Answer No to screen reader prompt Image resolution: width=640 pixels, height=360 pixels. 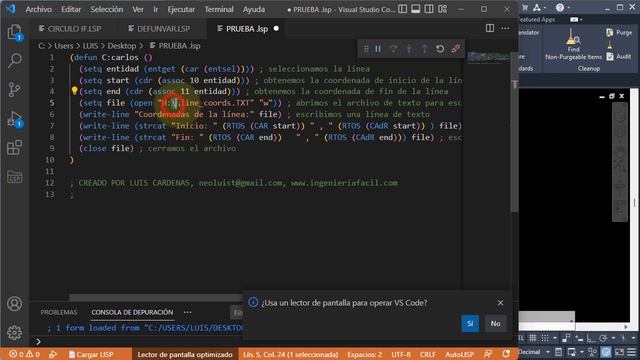coord(496,324)
